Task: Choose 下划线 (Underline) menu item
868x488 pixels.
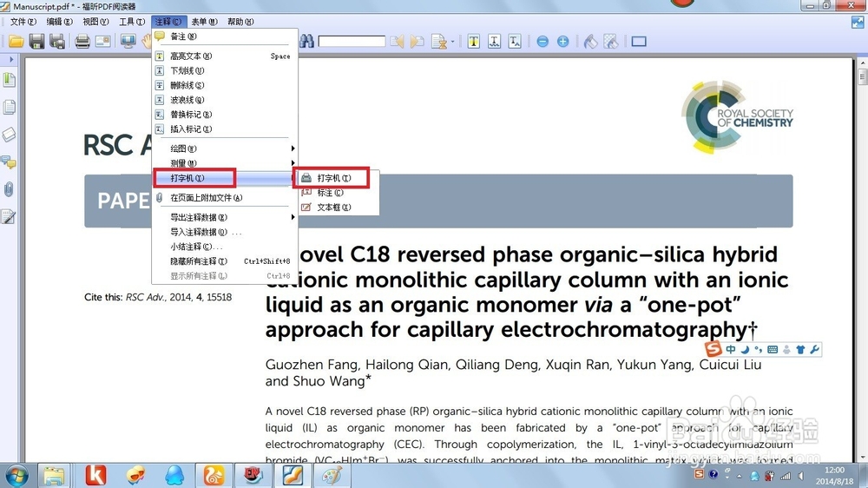Action: click(224, 70)
